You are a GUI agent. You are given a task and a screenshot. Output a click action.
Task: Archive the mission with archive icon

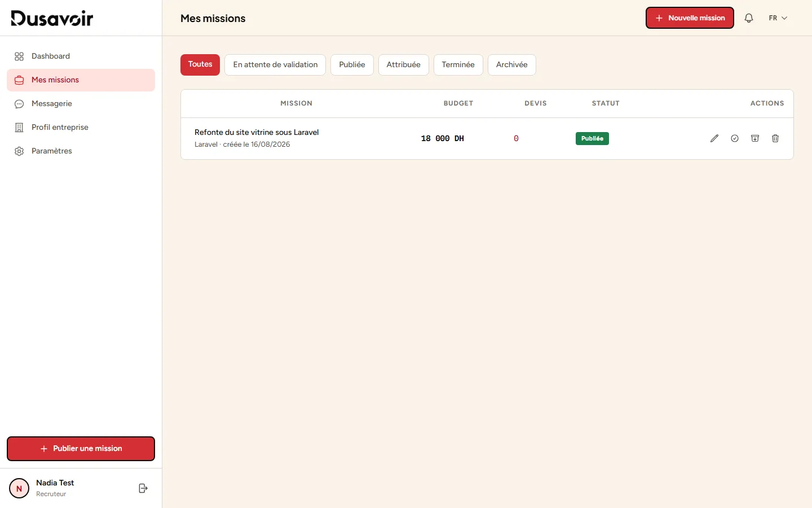click(x=755, y=138)
